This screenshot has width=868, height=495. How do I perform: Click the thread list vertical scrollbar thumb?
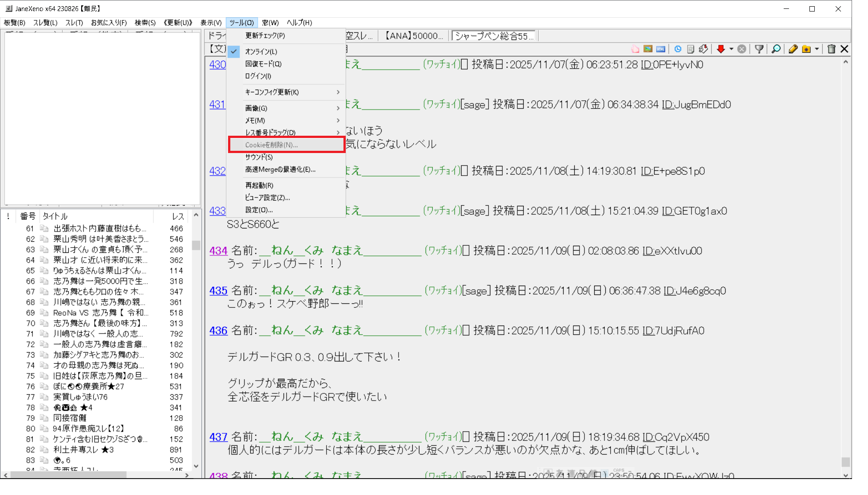pyautogui.click(x=196, y=245)
